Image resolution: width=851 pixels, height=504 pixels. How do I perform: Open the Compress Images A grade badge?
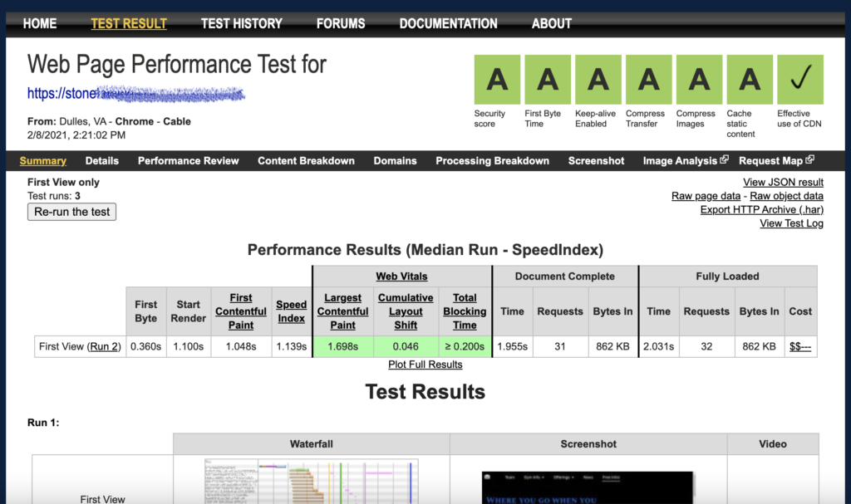click(699, 79)
